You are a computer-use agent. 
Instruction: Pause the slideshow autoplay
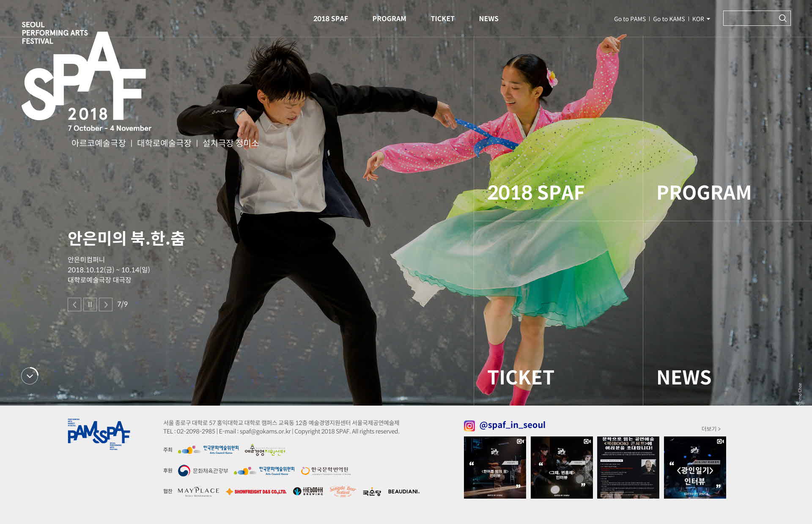tap(90, 305)
